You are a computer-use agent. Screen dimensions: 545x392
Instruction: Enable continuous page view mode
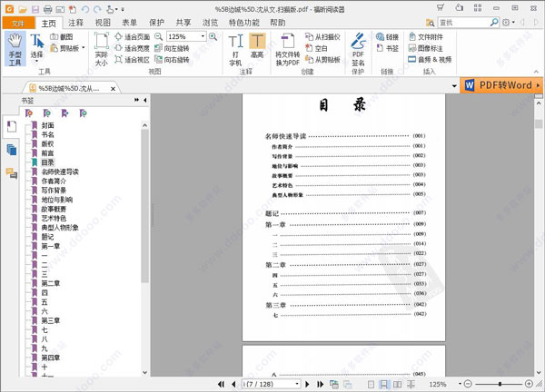point(383,384)
